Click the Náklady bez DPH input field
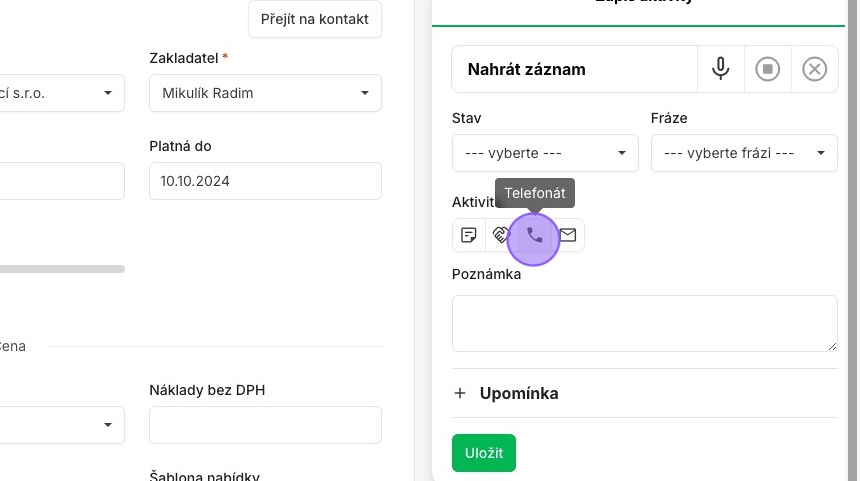The image size is (860, 481). 265,425
